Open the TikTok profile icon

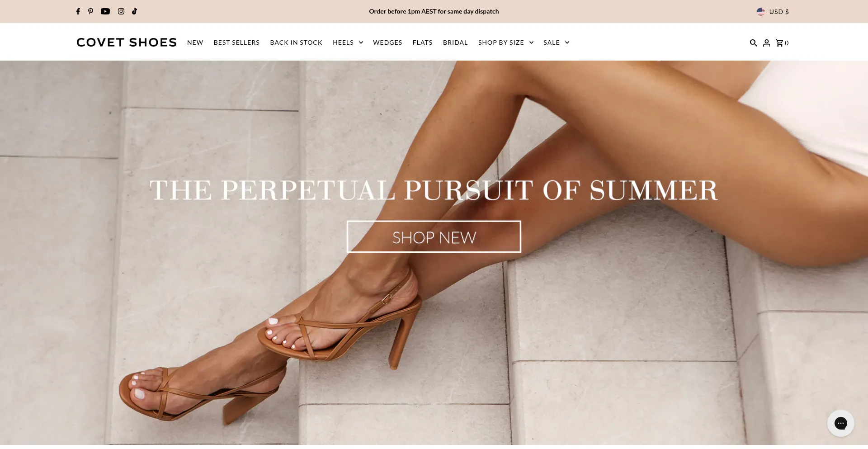coord(134,11)
